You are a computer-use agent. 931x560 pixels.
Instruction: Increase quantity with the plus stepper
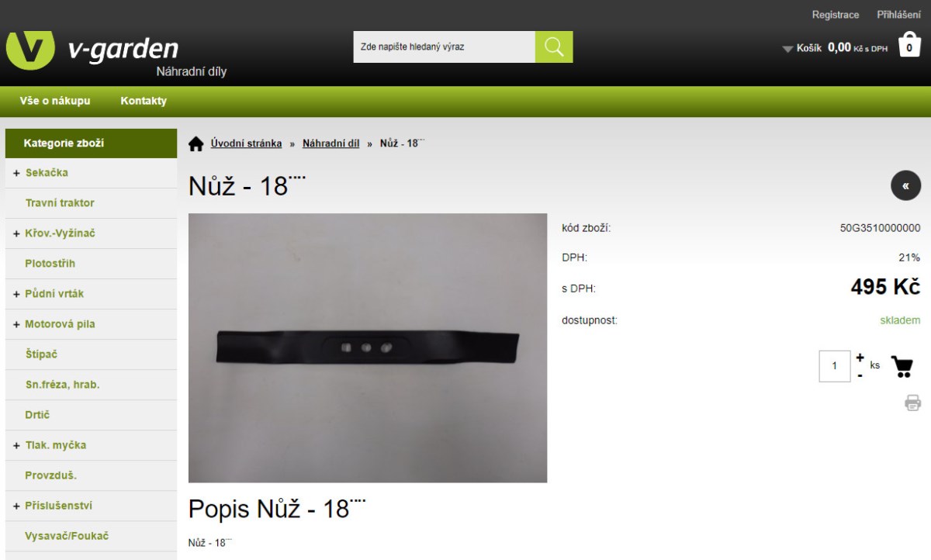(x=860, y=358)
